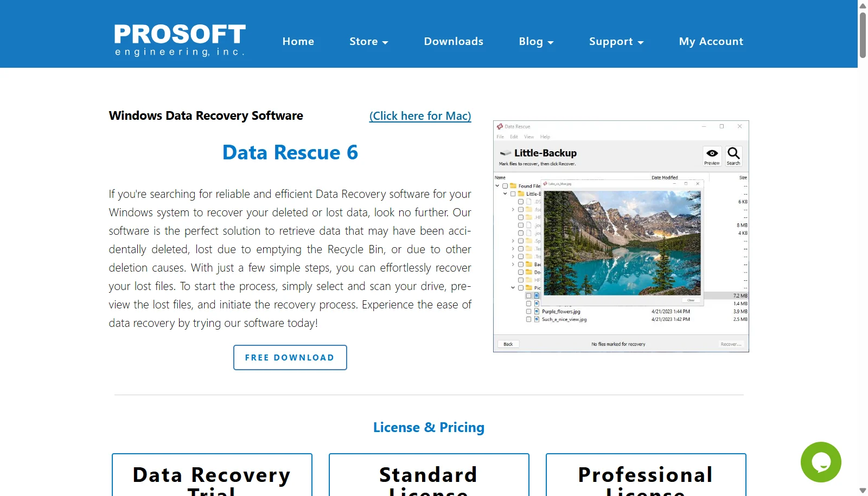
Task: Click the Windows Data Recovery Software title
Action: (206, 116)
